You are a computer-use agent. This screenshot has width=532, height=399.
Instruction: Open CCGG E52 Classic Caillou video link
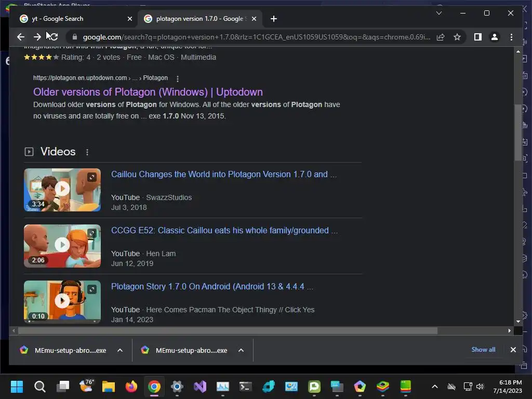click(224, 230)
